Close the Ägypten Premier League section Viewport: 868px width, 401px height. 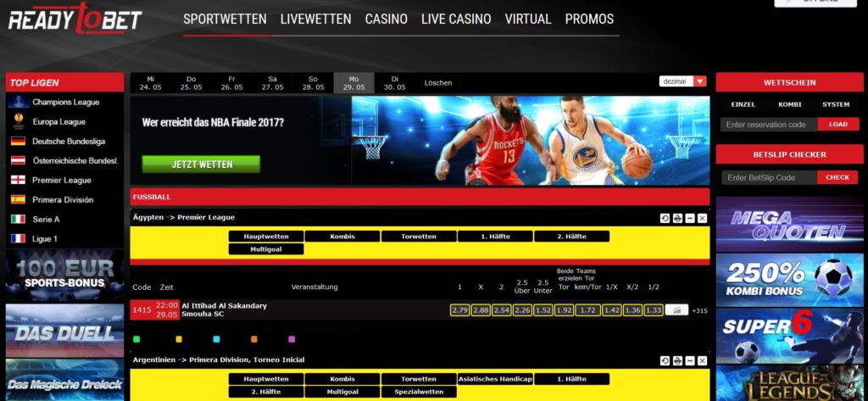click(x=703, y=218)
